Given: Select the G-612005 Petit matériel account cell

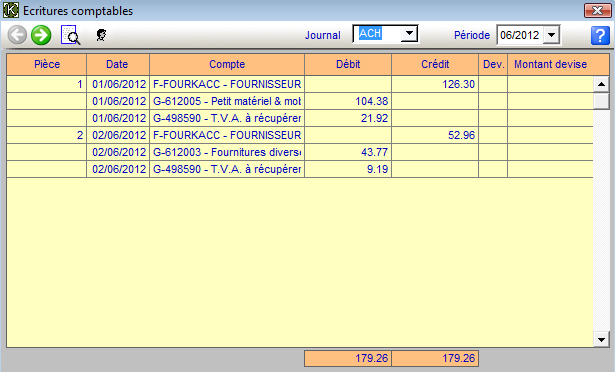Looking at the screenshot, I should pos(227,101).
